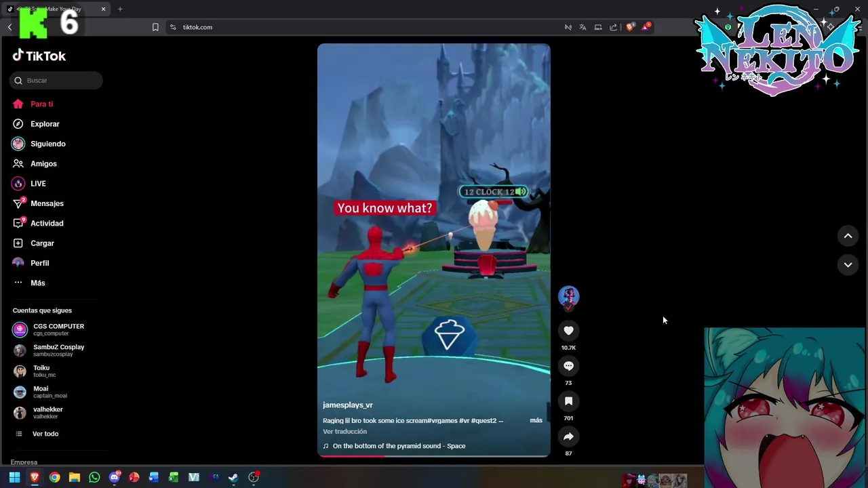Viewport: 868px width, 488px height.
Task: Click the Cuentas que sigues heading
Action: (42, 310)
